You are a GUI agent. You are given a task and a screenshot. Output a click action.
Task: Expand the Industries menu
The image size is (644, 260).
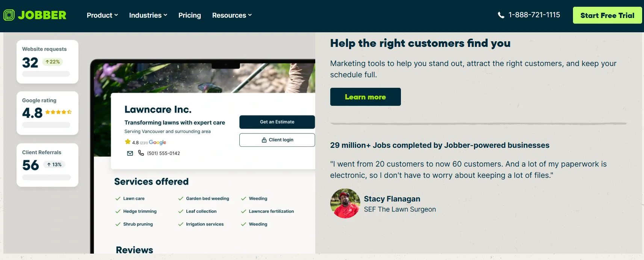click(148, 15)
